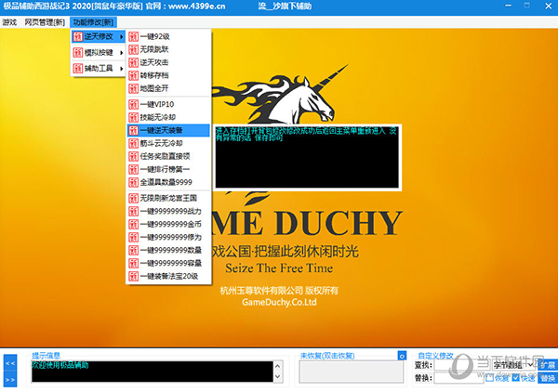
Task: Expand the 辅助工具 submenu
Action: 99,68
